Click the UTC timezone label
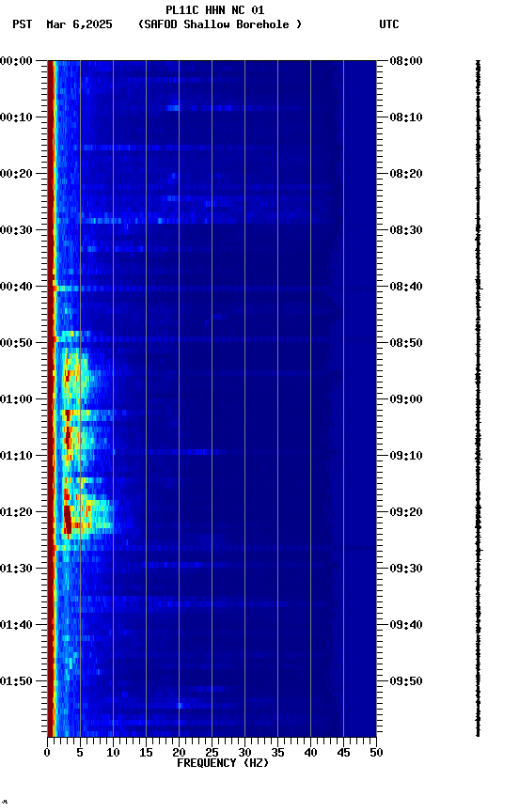Image resolution: width=519 pixels, height=812 pixels. [x=389, y=24]
